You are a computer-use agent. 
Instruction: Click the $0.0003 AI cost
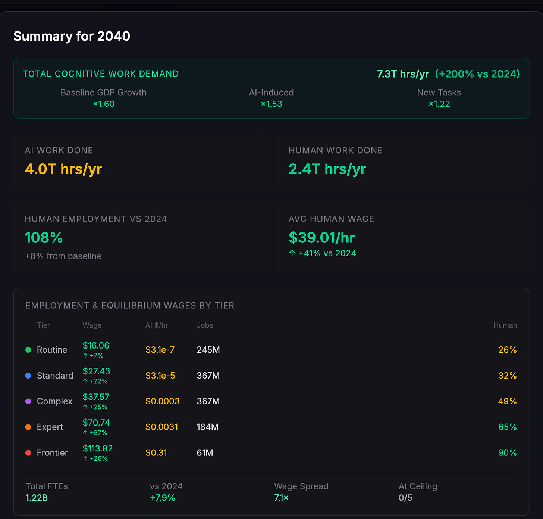pos(162,401)
